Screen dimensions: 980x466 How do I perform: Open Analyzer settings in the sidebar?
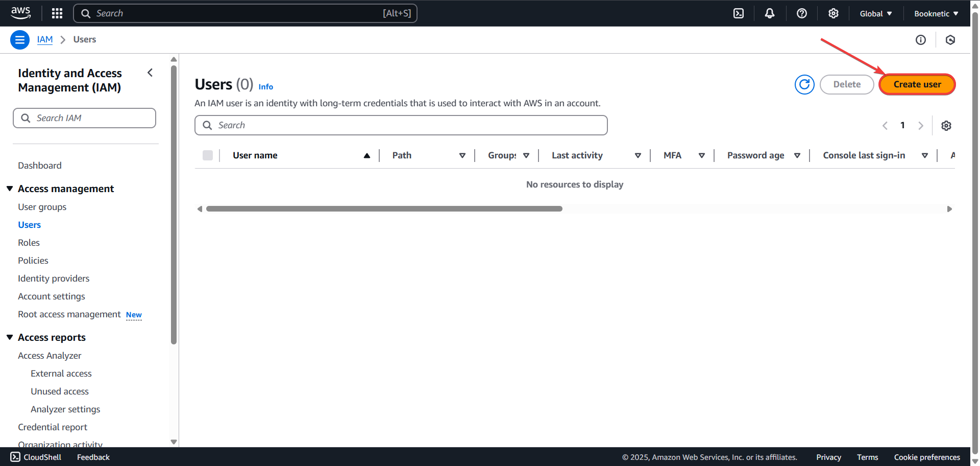(65, 409)
